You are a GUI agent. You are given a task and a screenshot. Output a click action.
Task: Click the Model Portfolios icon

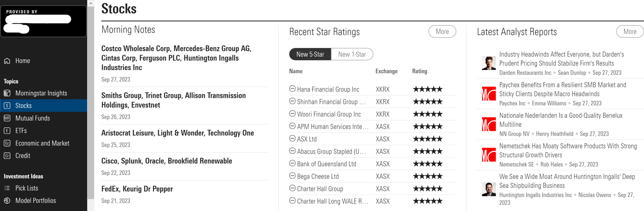[7, 201]
